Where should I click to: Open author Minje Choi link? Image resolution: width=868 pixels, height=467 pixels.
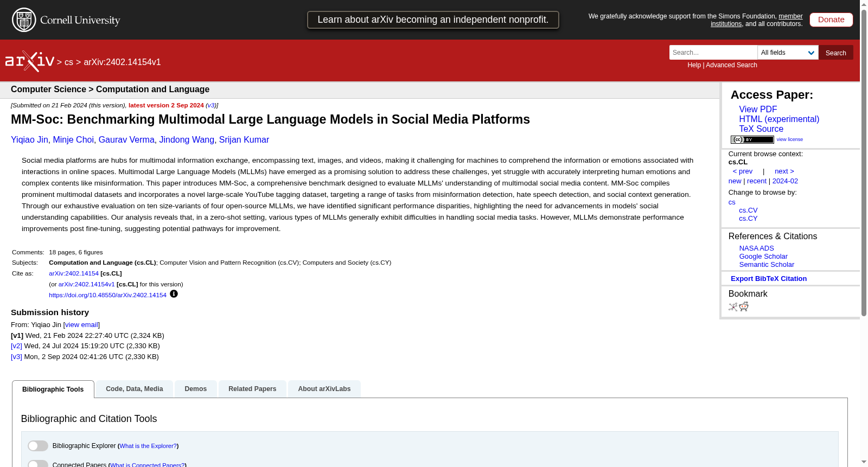point(73,140)
